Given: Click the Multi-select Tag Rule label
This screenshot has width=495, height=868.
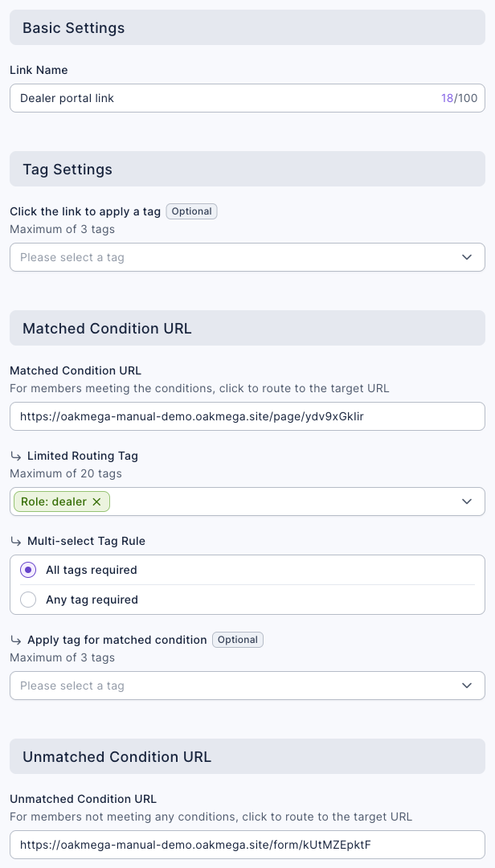Looking at the screenshot, I should coord(86,542).
